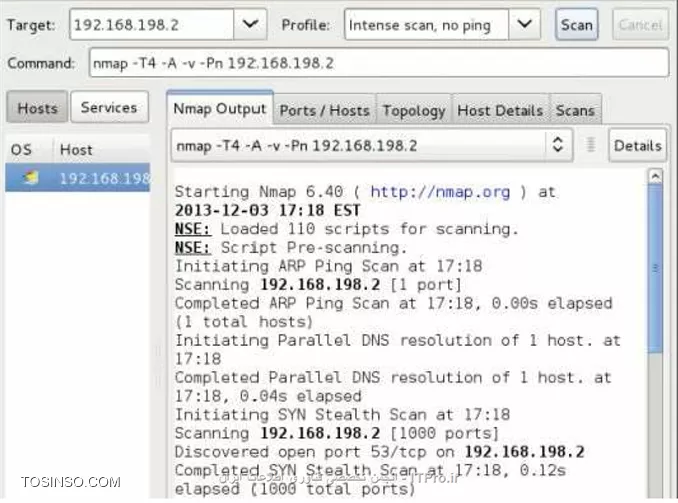Click the bold date 2013-12-03 17:18 EST

coord(267,210)
